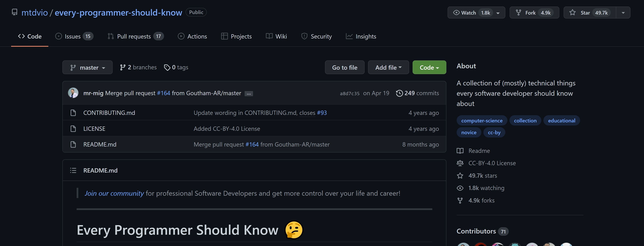
Task: Open the Wiki tab
Action: (276, 36)
